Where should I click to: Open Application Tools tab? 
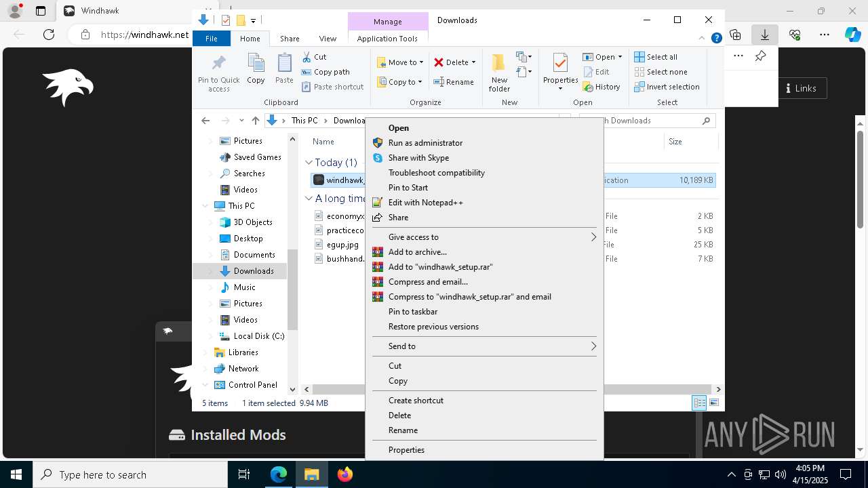(387, 39)
